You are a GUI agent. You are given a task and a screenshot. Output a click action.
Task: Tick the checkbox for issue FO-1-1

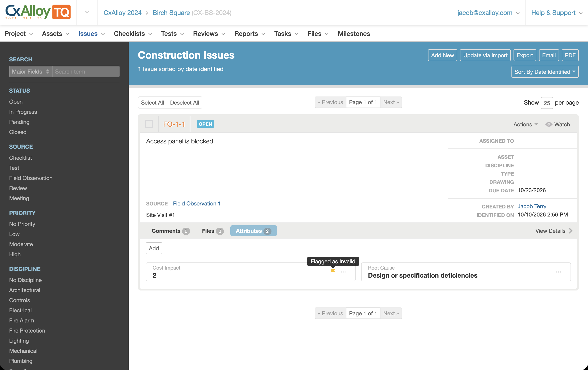pyautogui.click(x=149, y=124)
